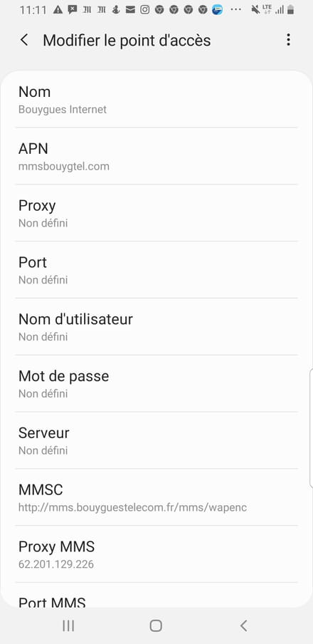
Task: Tap the battery icon in the status bar
Action: pyautogui.click(x=290, y=10)
